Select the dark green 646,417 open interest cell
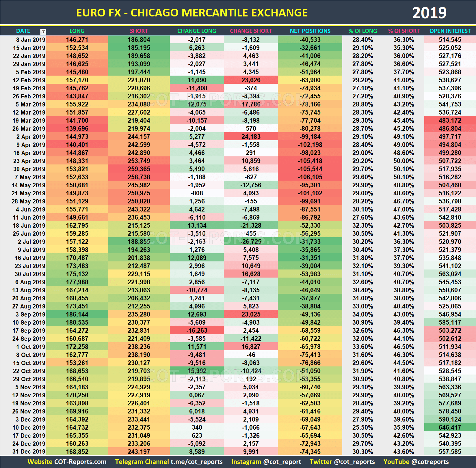The height and width of the screenshot is (468, 476). (450, 427)
